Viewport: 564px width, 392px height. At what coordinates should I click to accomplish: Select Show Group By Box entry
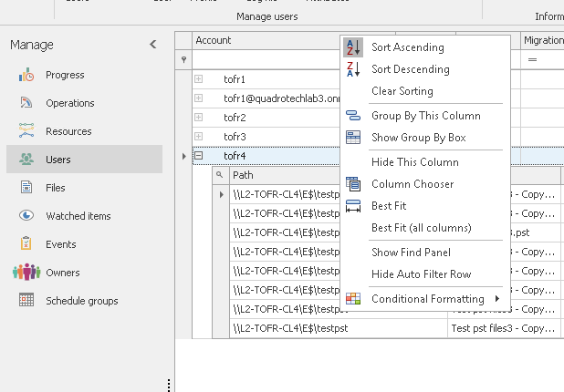425,138
